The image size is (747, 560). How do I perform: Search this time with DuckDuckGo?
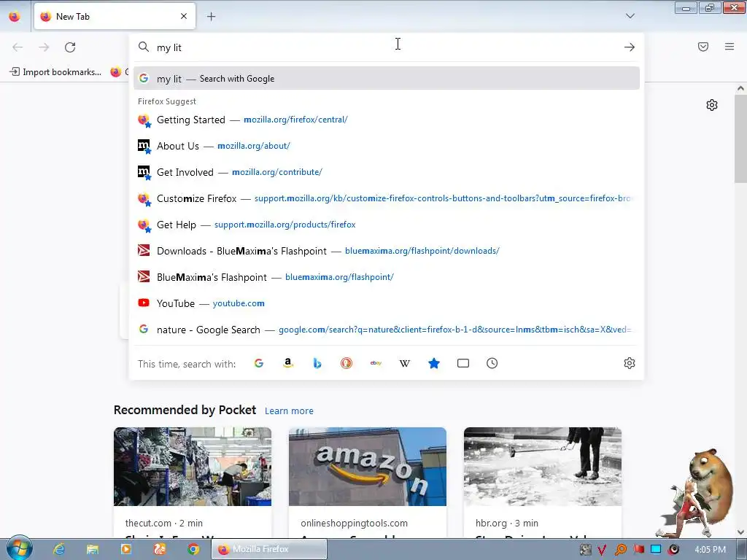pos(347,363)
